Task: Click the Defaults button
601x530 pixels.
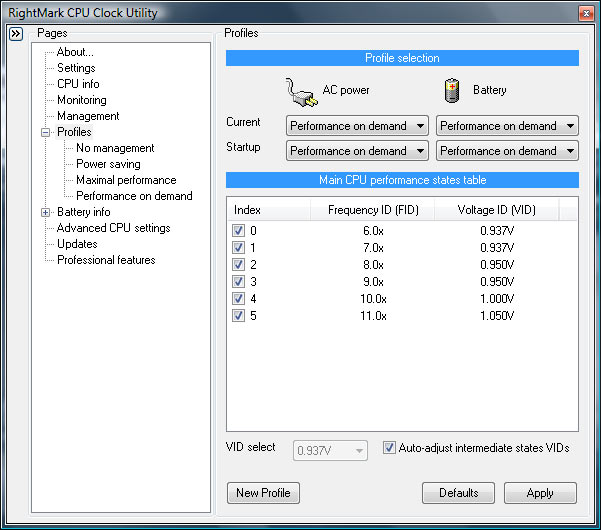Action: (x=458, y=493)
